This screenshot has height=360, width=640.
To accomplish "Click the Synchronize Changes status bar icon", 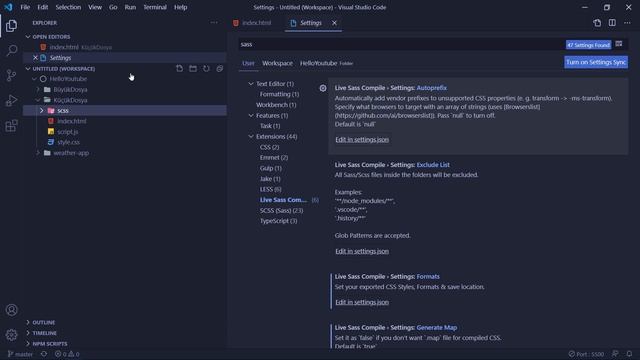I will 44,354.
